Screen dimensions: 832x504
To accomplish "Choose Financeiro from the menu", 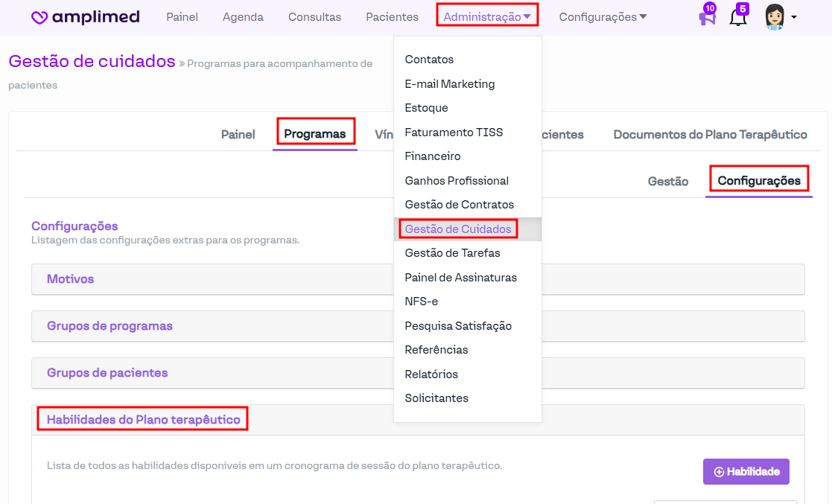I will (x=433, y=156).
